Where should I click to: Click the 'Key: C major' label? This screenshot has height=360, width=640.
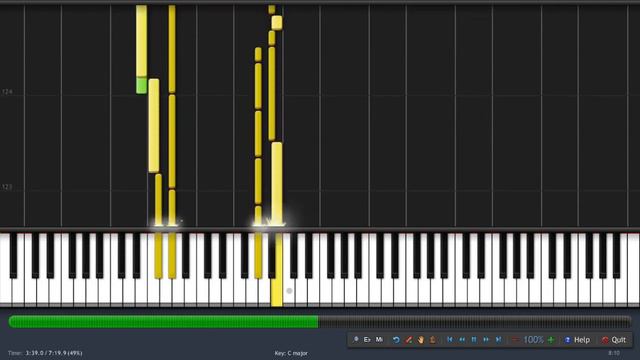click(x=291, y=353)
